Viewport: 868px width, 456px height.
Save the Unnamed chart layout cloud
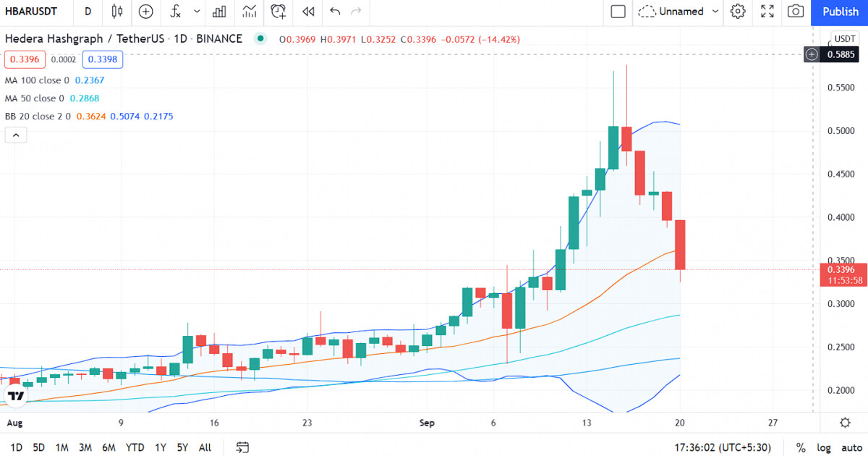[671, 12]
